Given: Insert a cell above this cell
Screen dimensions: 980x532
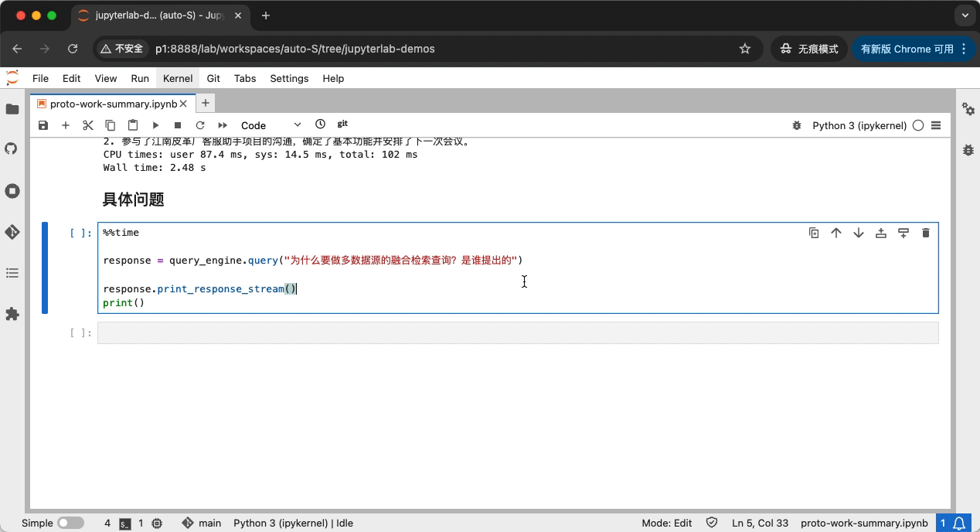Looking at the screenshot, I should pos(881,233).
